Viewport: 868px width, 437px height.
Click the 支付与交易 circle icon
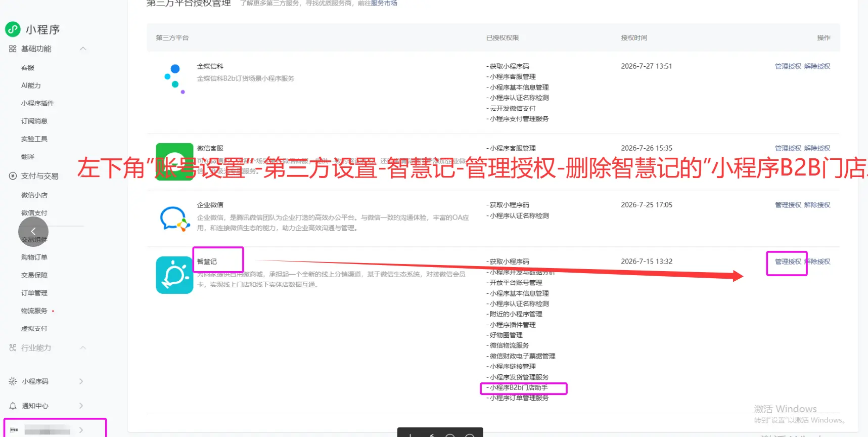(x=13, y=176)
